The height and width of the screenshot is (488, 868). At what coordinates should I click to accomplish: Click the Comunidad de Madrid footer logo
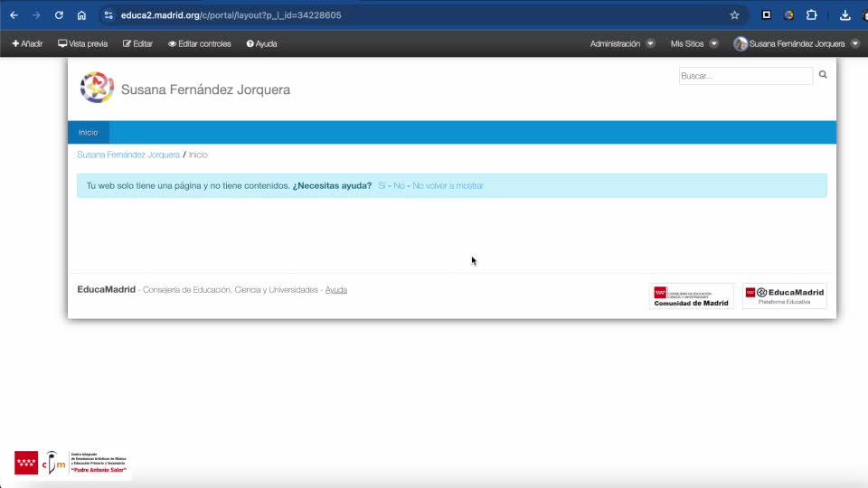[x=692, y=296]
